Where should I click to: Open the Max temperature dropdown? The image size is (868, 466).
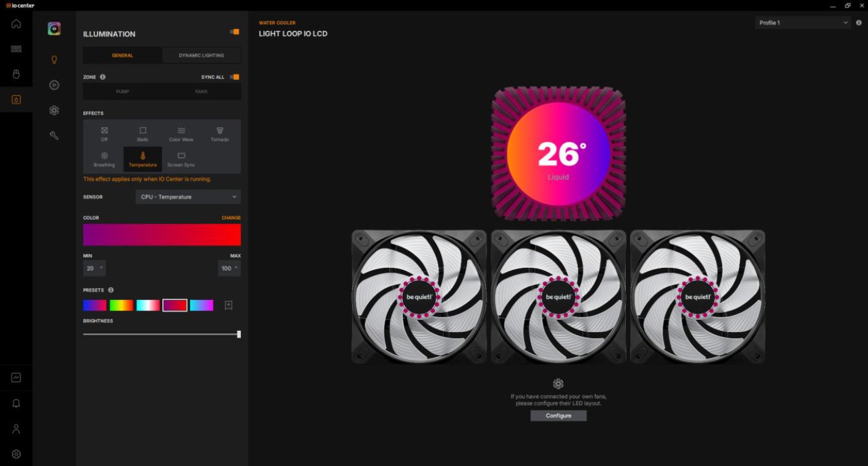pos(229,268)
